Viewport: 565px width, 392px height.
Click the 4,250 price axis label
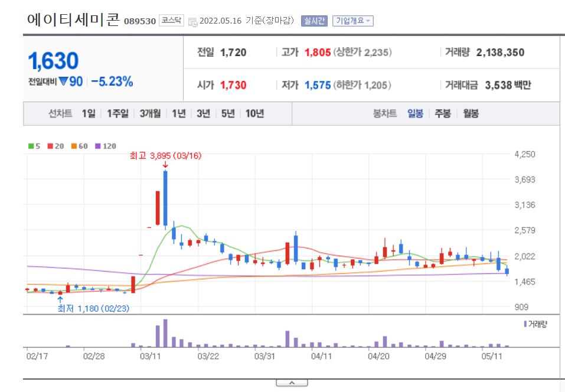click(525, 154)
